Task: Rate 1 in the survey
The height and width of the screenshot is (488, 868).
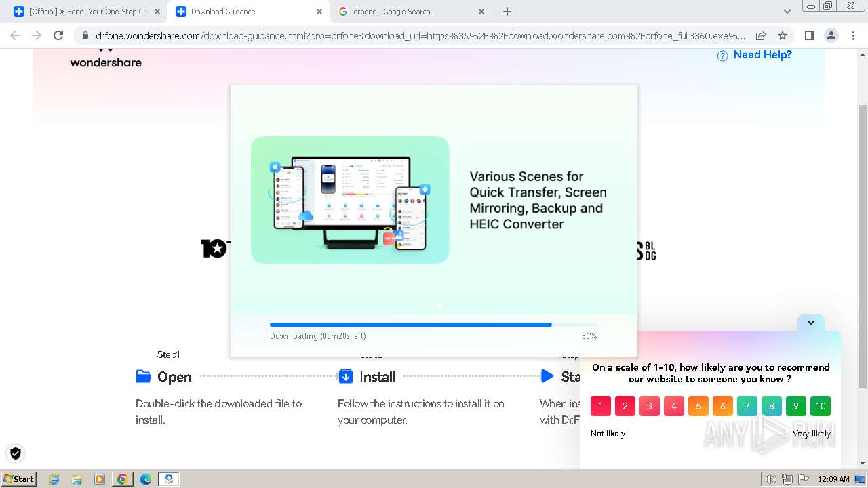Action: [601, 406]
